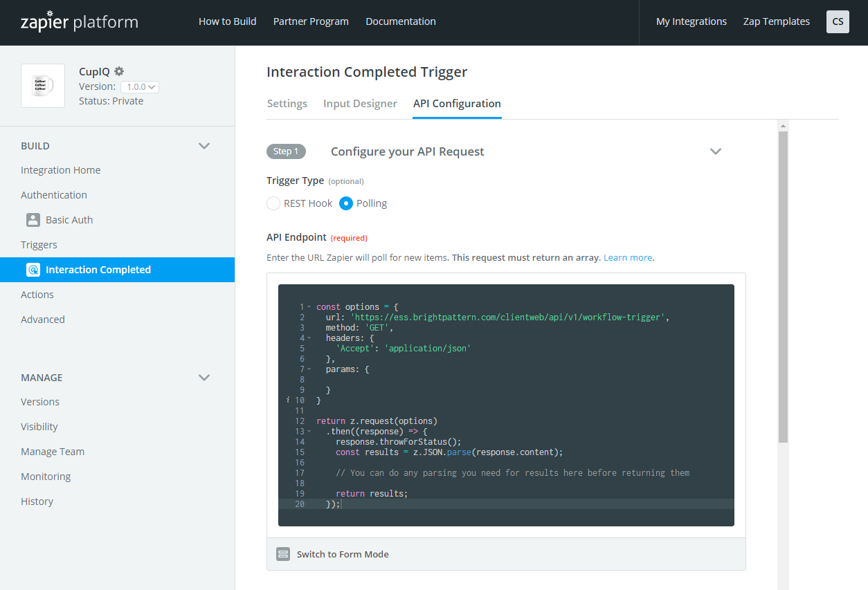868x590 pixels.
Task: Click the "method: 'GET'" code line
Action: 359,328
